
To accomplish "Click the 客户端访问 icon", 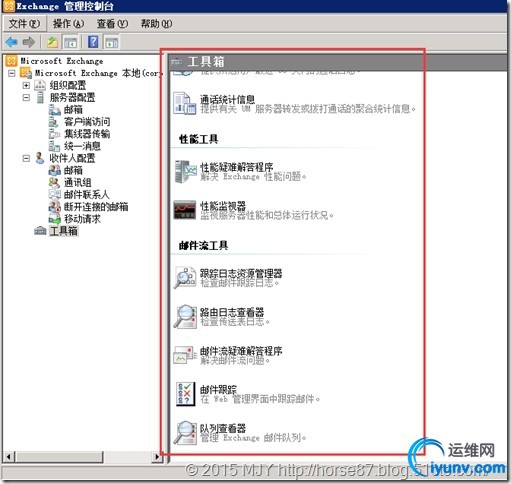I will [x=54, y=122].
